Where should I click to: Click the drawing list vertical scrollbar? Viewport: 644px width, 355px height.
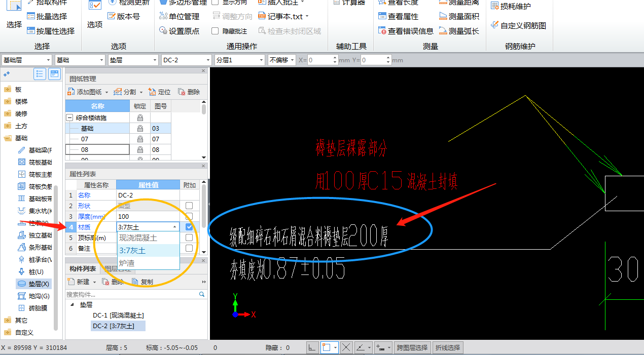click(204, 130)
